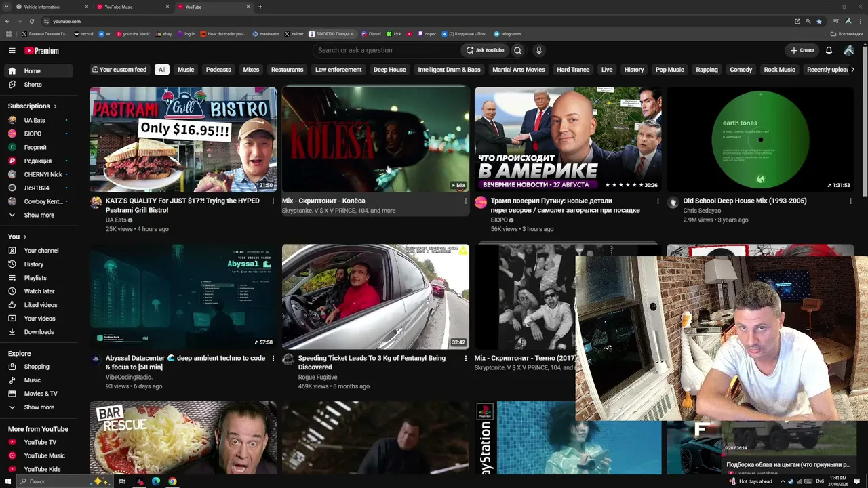Show more subscriptions
Image resolution: width=868 pixels, height=488 pixels.
click(37, 215)
